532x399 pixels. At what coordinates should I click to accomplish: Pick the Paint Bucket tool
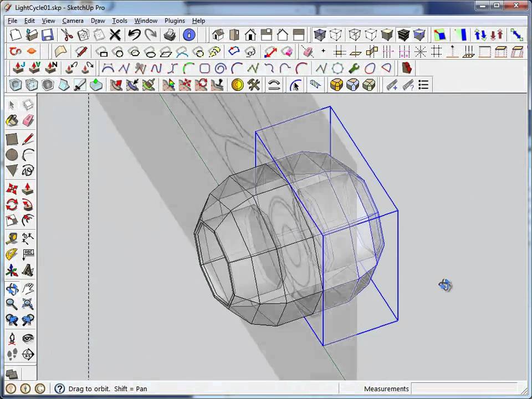[12, 120]
